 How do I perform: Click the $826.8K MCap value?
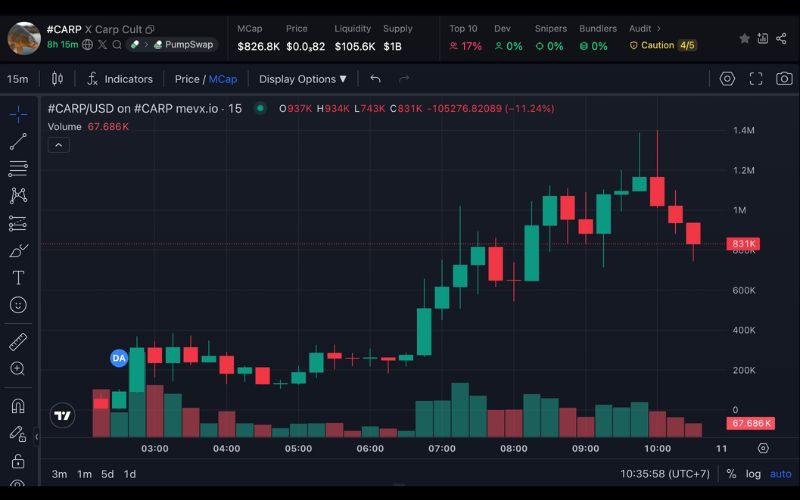pos(258,46)
